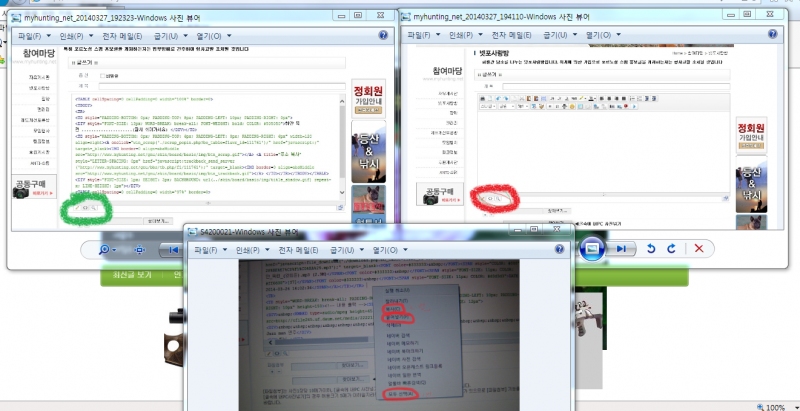The height and width of the screenshot is (411, 800).
Task: Open help in the 192323 photo viewer window
Action: click(x=380, y=34)
